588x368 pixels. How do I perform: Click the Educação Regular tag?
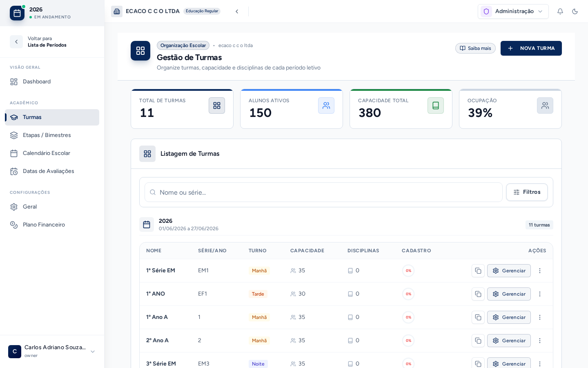coord(202,11)
